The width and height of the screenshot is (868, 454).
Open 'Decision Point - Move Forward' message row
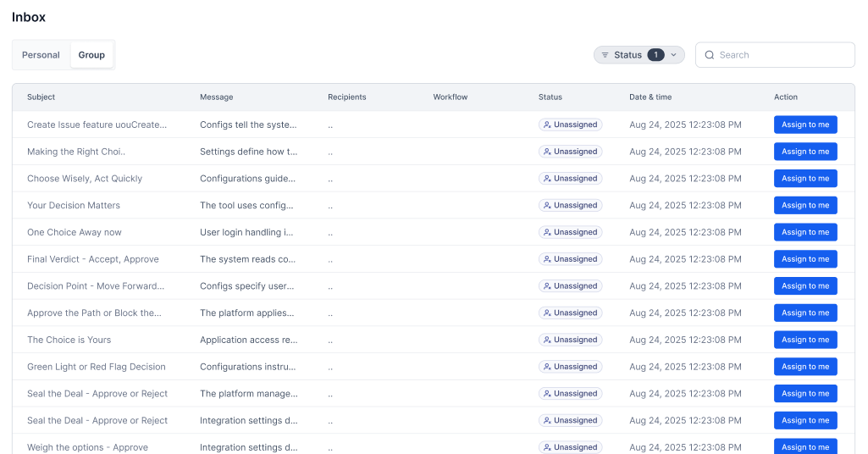pos(248,286)
